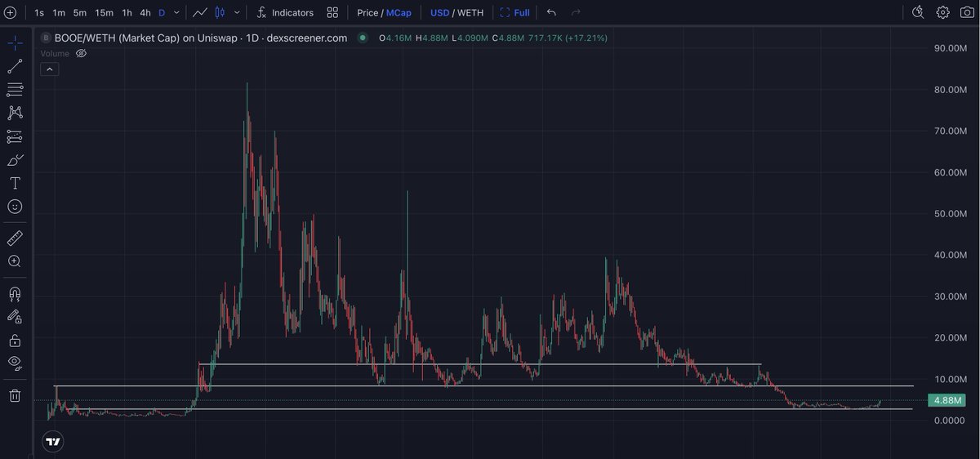Toggle magnet mode for drawings

click(15, 292)
